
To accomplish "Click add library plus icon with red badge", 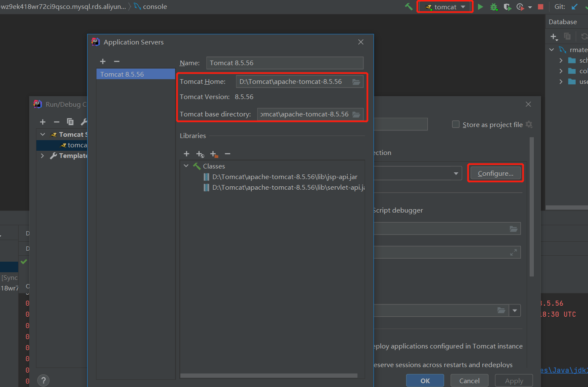I will coord(214,154).
